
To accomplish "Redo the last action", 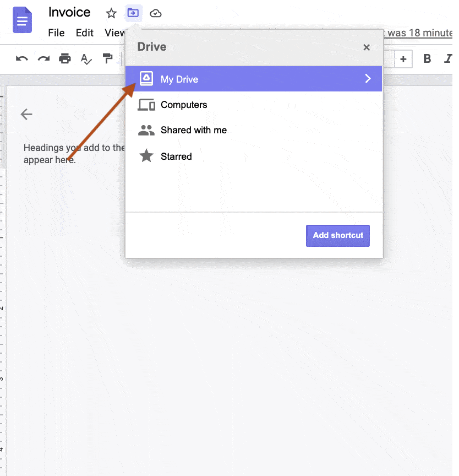I will pyautogui.click(x=43, y=58).
